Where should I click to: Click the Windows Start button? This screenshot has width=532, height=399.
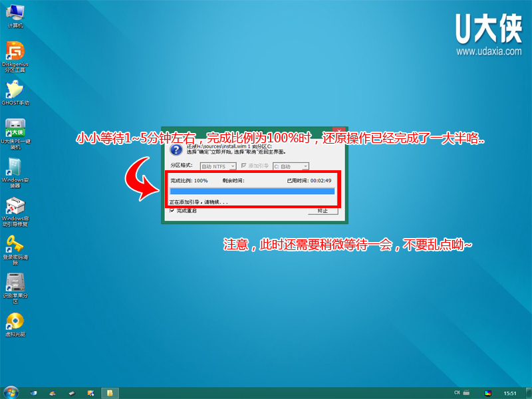(10, 392)
